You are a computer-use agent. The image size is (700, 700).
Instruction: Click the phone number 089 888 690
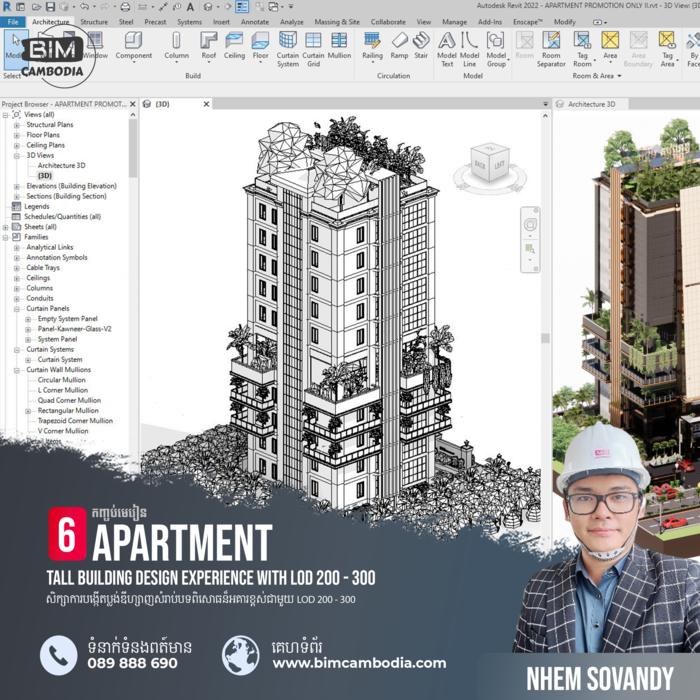pos(133,663)
